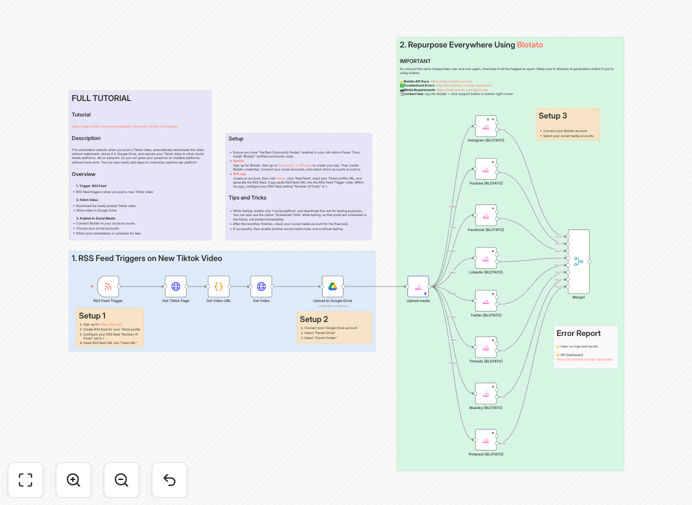This screenshot has height=505, width=692.
Task: Open the Get Video HTTP node
Action: point(261,286)
